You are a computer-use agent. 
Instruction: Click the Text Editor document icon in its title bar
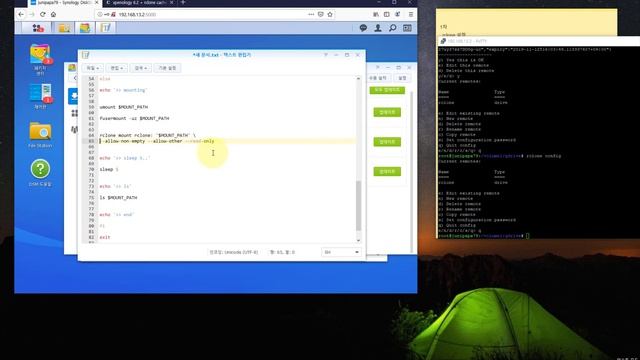click(x=85, y=55)
